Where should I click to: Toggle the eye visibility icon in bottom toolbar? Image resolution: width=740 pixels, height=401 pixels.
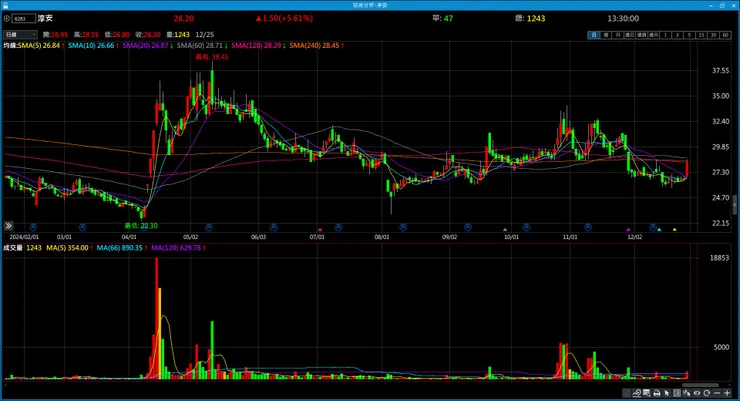coord(697,393)
